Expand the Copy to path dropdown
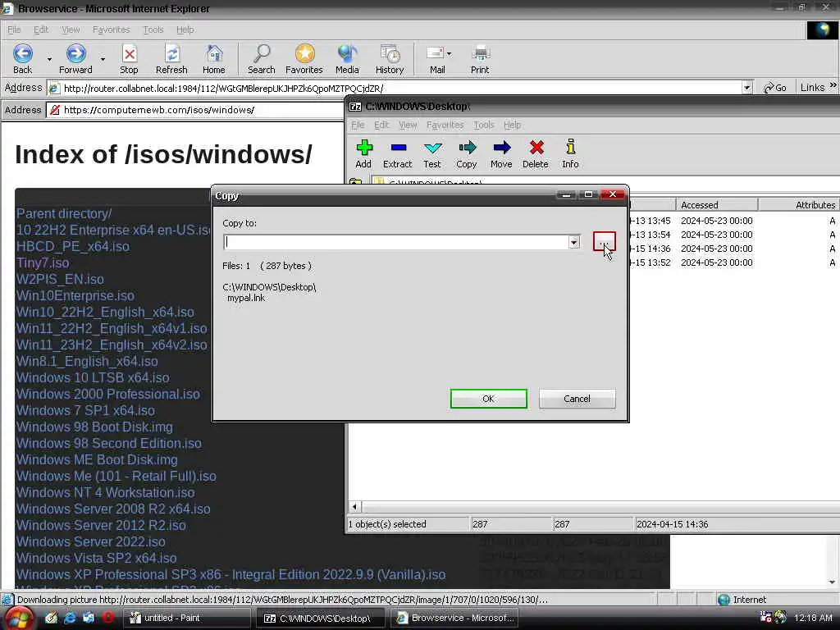Screen dimensions: 840x630 click(x=573, y=242)
